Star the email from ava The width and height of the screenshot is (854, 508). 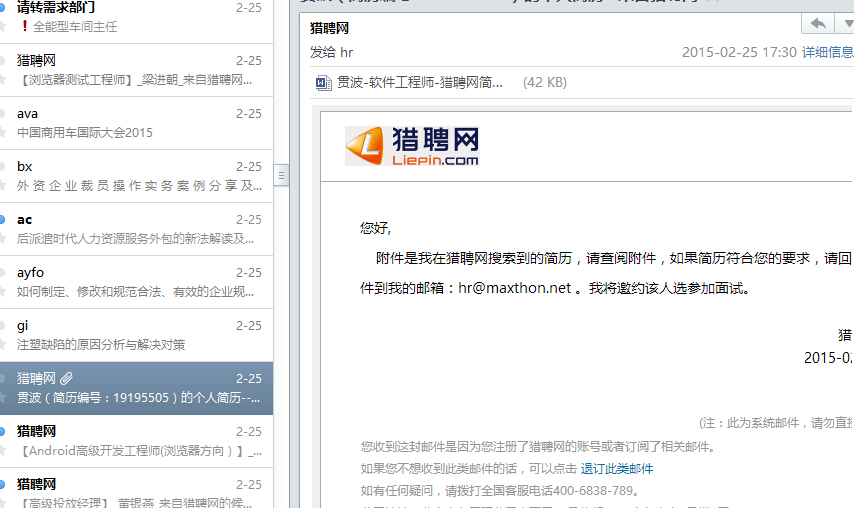(2, 132)
